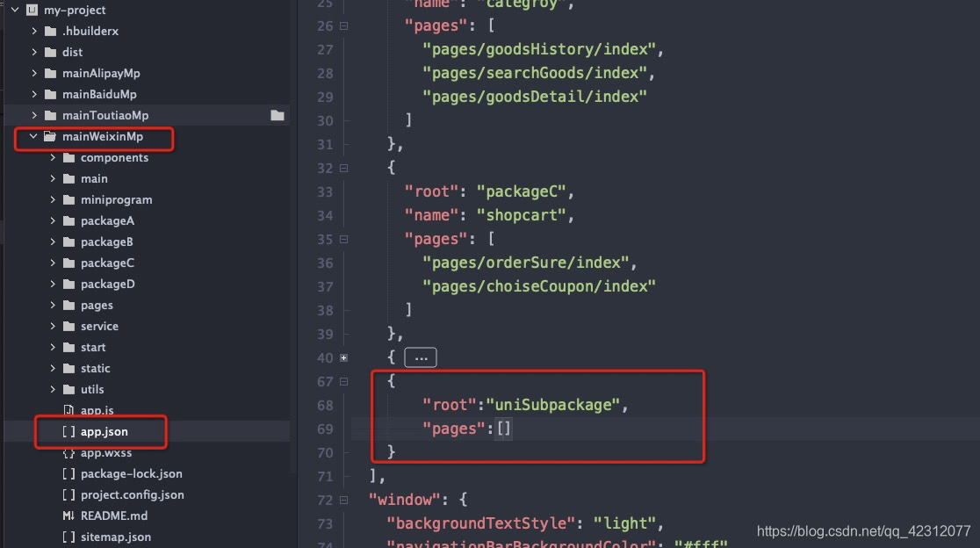
Task: Expand the packageD folder chevron
Action: tap(53, 284)
